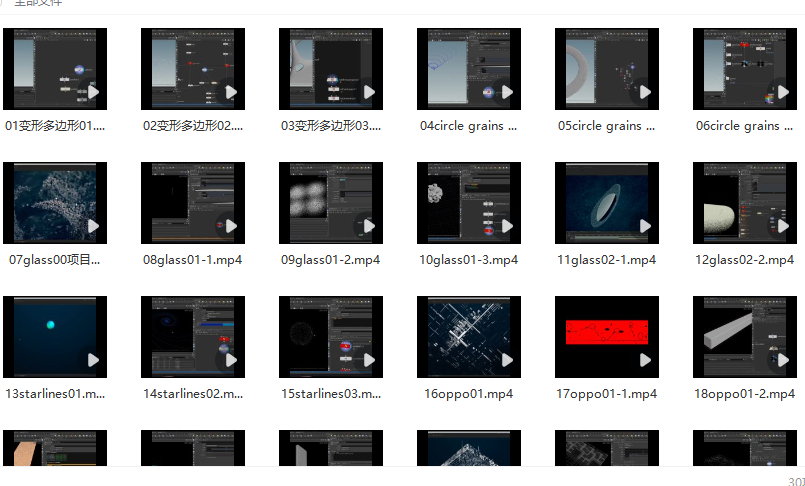Hit play icon on 17oppo01-1.mp4 red thumbnail
The height and width of the screenshot is (486, 805).
click(645, 360)
